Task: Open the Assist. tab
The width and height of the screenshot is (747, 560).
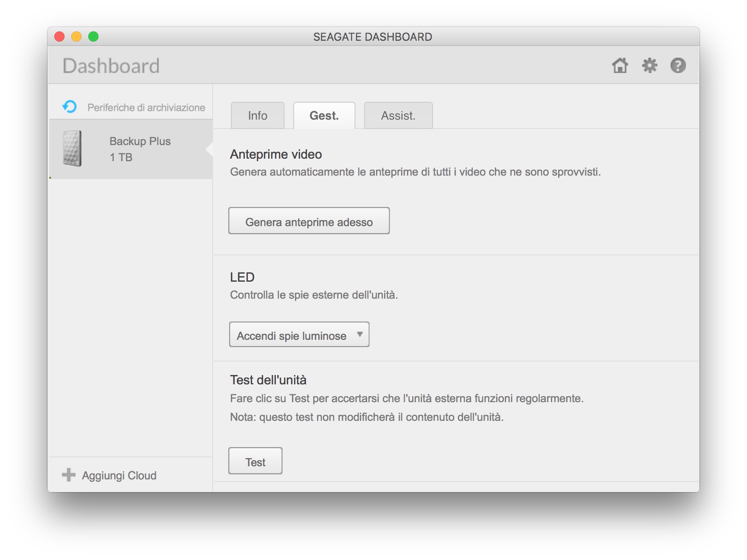Action: 398,116
